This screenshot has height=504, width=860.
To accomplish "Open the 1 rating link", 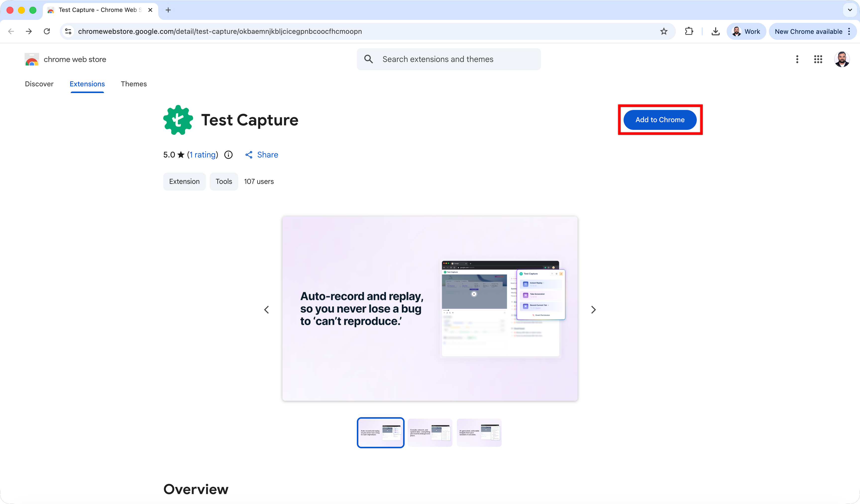I will click(202, 154).
